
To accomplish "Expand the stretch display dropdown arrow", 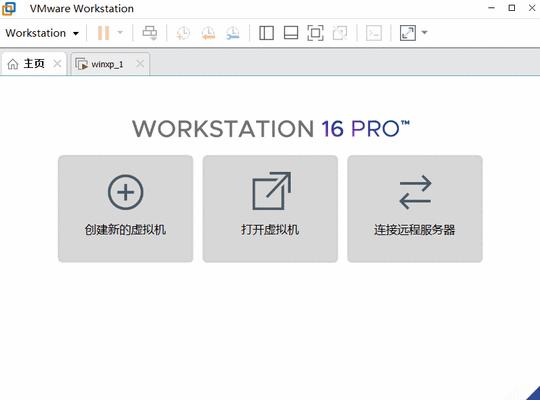I will [425, 33].
